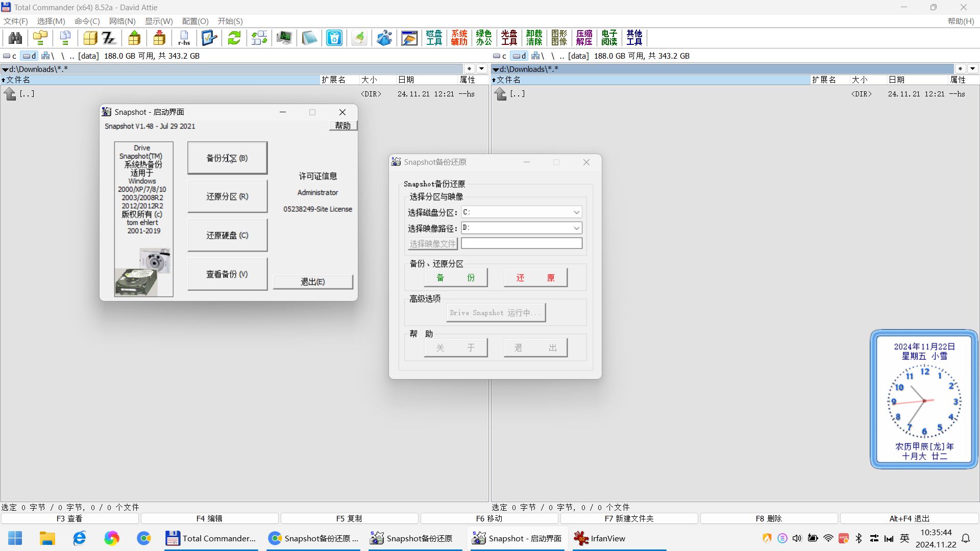Open the 光盘工具 toolbar group
980x551 pixels.
click(x=509, y=38)
